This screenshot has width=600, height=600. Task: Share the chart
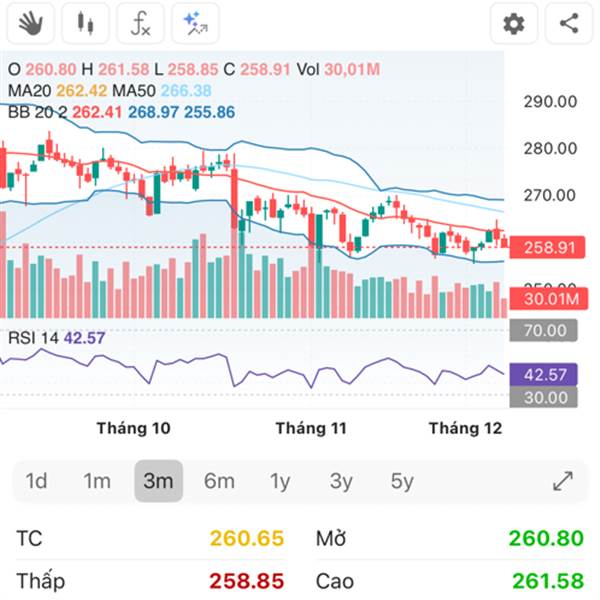click(569, 23)
